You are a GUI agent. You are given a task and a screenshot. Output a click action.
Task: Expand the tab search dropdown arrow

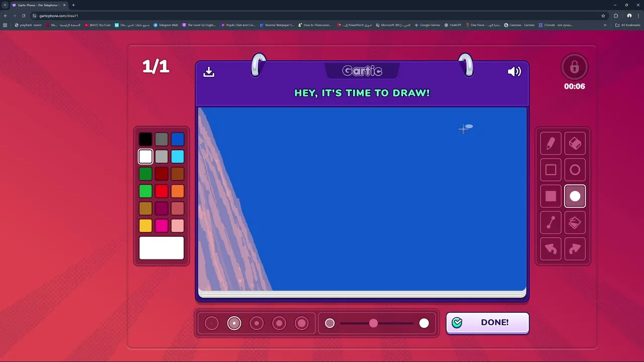pyautogui.click(x=5, y=5)
